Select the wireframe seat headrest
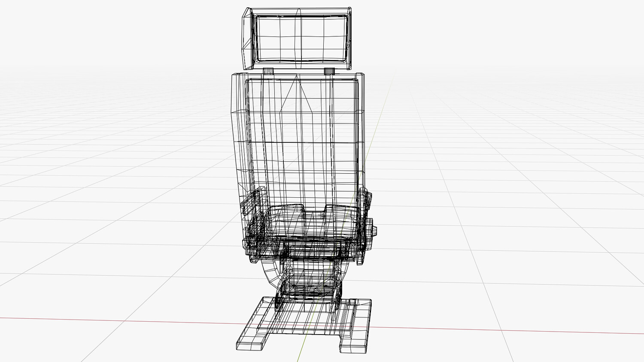The width and height of the screenshot is (644, 362). tap(297, 38)
